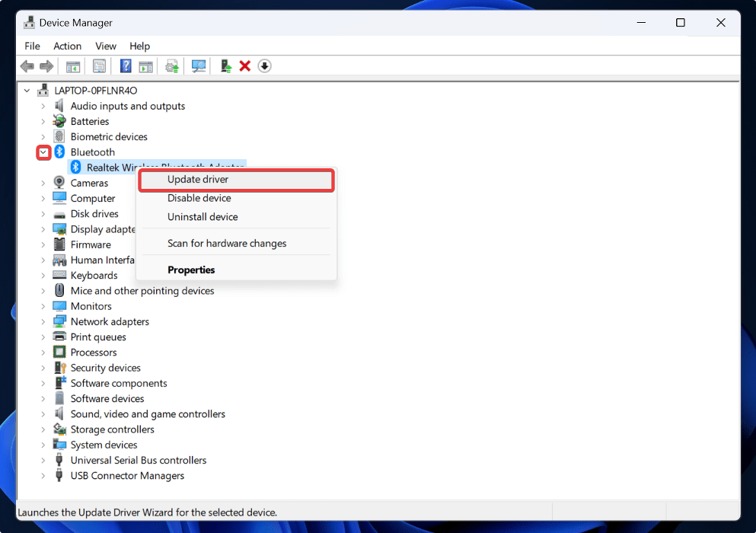This screenshot has width=756, height=533.
Task: Click the Properties toolbar icon
Action: (x=99, y=65)
